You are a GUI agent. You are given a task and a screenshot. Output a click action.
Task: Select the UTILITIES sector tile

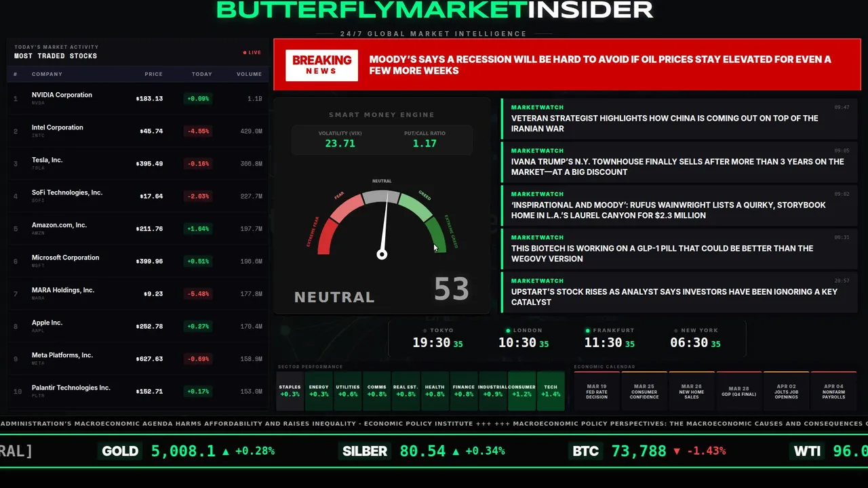[x=348, y=391]
